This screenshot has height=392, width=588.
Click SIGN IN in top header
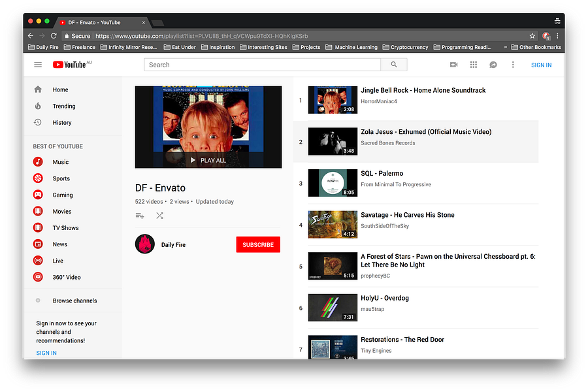(x=541, y=65)
